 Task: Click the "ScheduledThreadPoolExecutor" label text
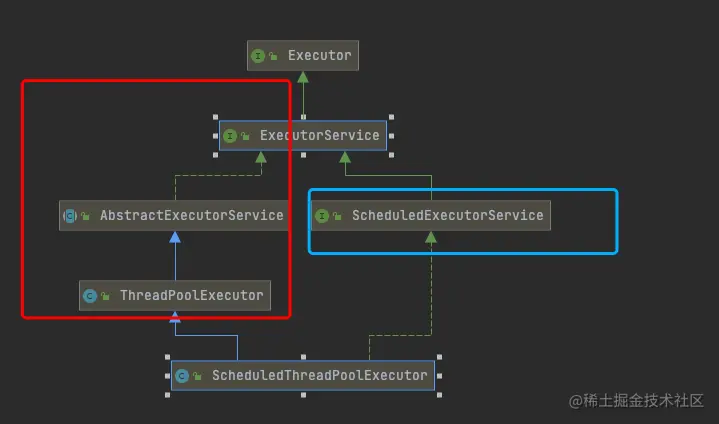click(320, 375)
